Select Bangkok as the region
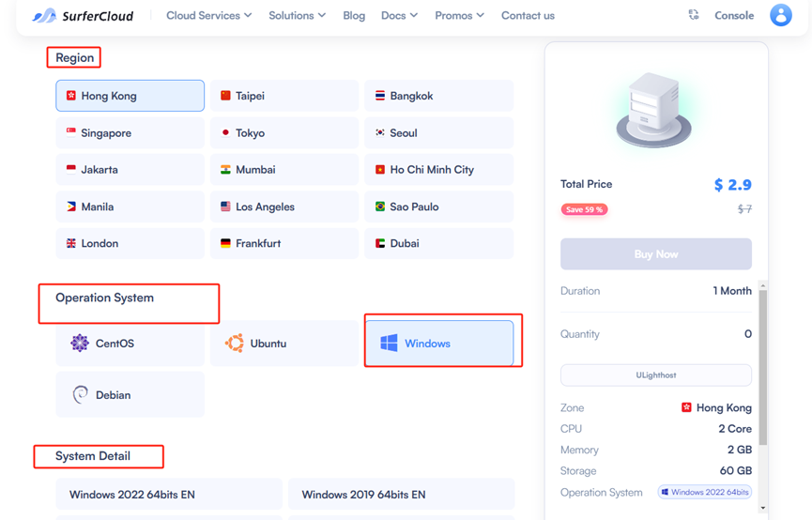The width and height of the screenshot is (812, 520). point(439,96)
